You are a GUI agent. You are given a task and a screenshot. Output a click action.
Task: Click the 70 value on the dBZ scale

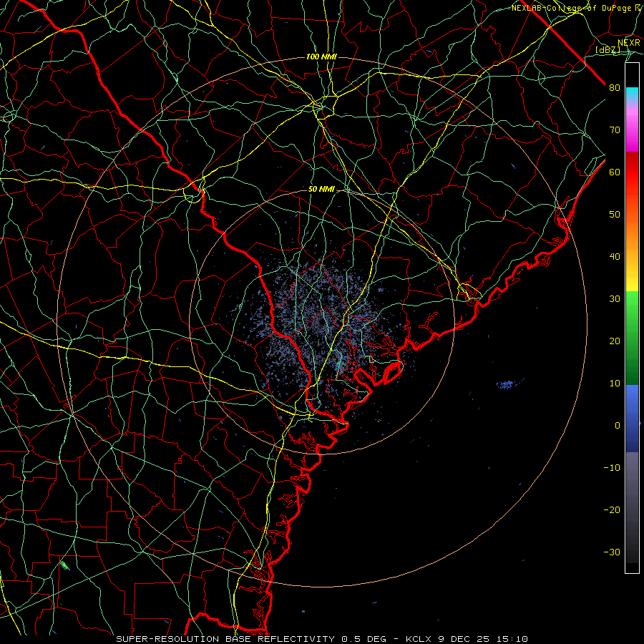coord(615,130)
